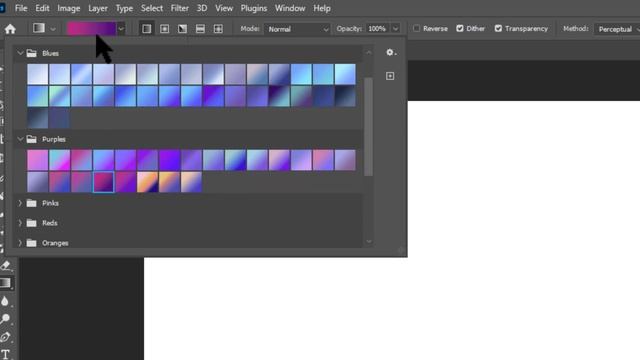Viewport: 640px width, 360px height.
Task: Pick the solid violet swatch in Purples first row
Action: click(x=169, y=160)
